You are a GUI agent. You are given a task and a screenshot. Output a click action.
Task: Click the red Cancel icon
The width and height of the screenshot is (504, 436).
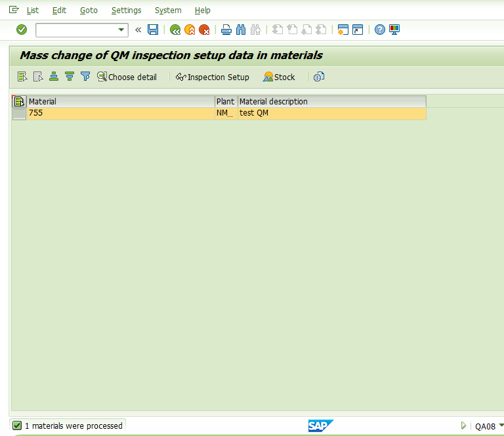pyautogui.click(x=204, y=30)
